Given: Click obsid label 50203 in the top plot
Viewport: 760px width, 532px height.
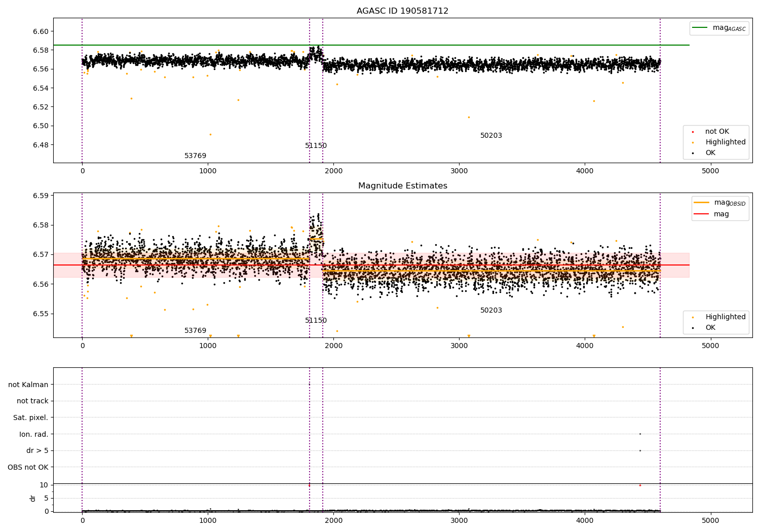Looking at the screenshot, I should pyautogui.click(x=491, y=135).
